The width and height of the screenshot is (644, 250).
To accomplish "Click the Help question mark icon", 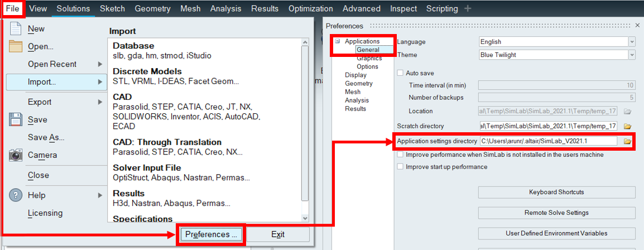I will click(x=16, y=195).
